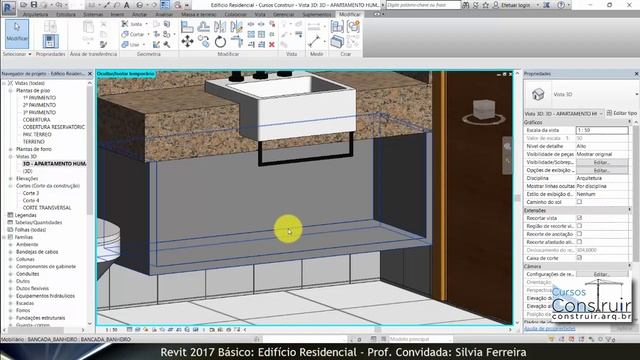Toggle Recorte afastado ativo checkbox
This screenshot has width=640, height=360.
[579, 242]
